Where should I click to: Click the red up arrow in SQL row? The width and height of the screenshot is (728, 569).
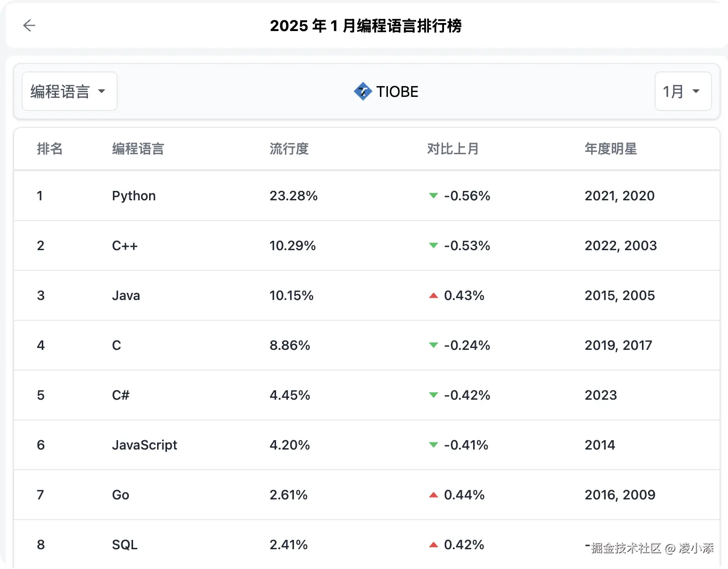[x=434, y=545]
